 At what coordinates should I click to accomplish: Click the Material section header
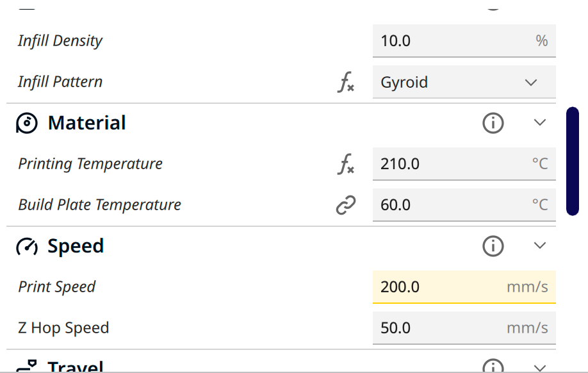[x=87, y=123]
